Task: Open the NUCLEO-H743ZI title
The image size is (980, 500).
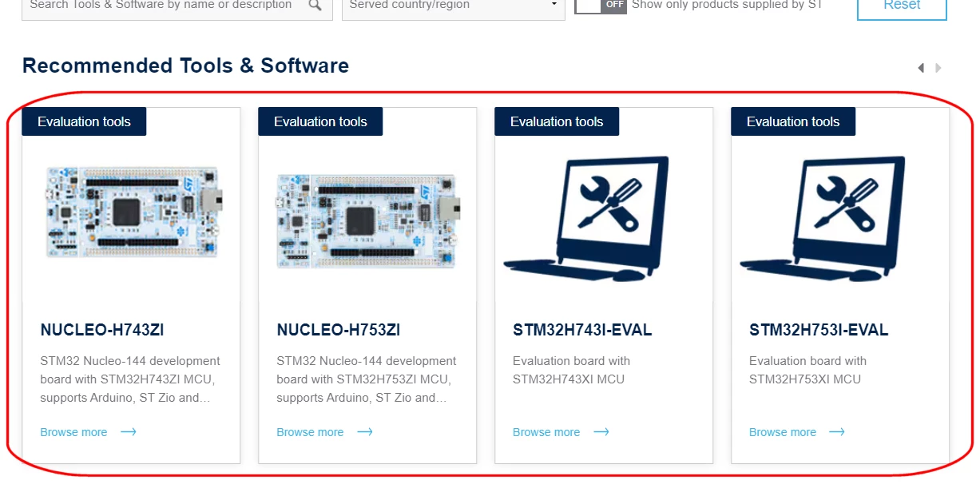Action: tap(102, 330)
